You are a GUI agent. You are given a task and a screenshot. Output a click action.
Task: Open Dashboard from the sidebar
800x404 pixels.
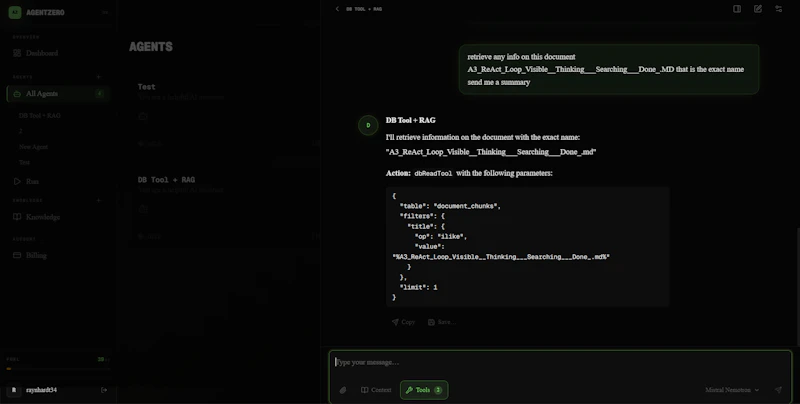tap(57, 53)
